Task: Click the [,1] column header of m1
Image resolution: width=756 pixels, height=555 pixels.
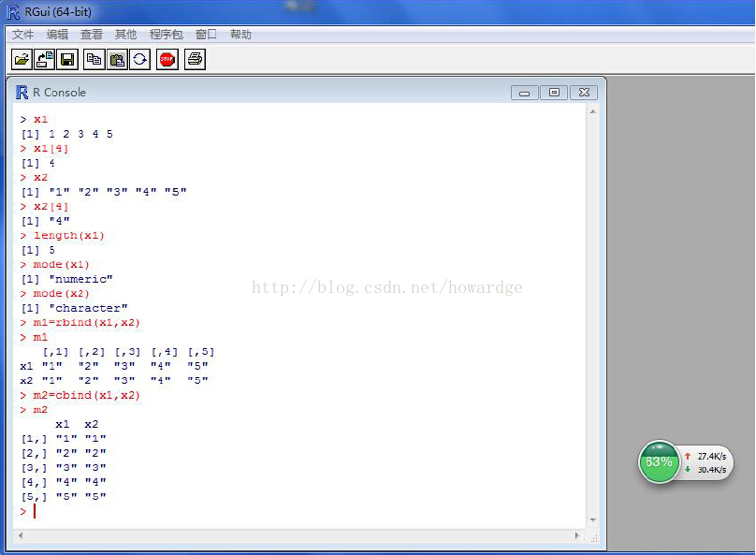Action: 55,352
